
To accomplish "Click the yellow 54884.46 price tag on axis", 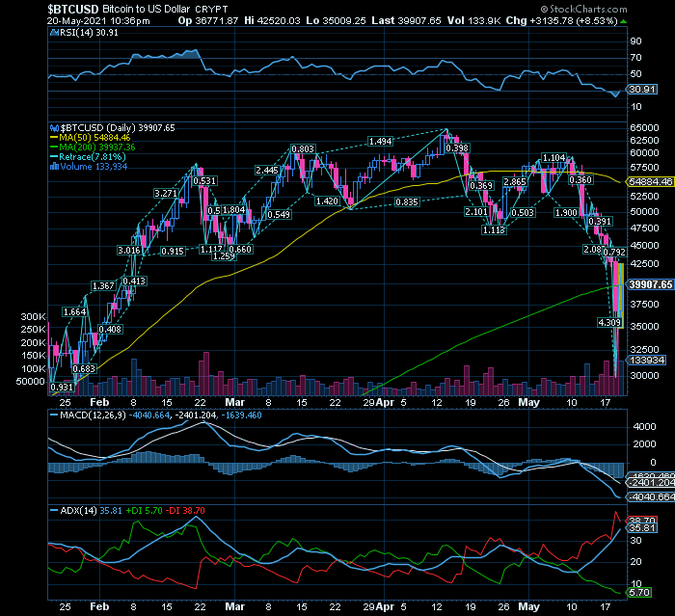I will [650, 181].
